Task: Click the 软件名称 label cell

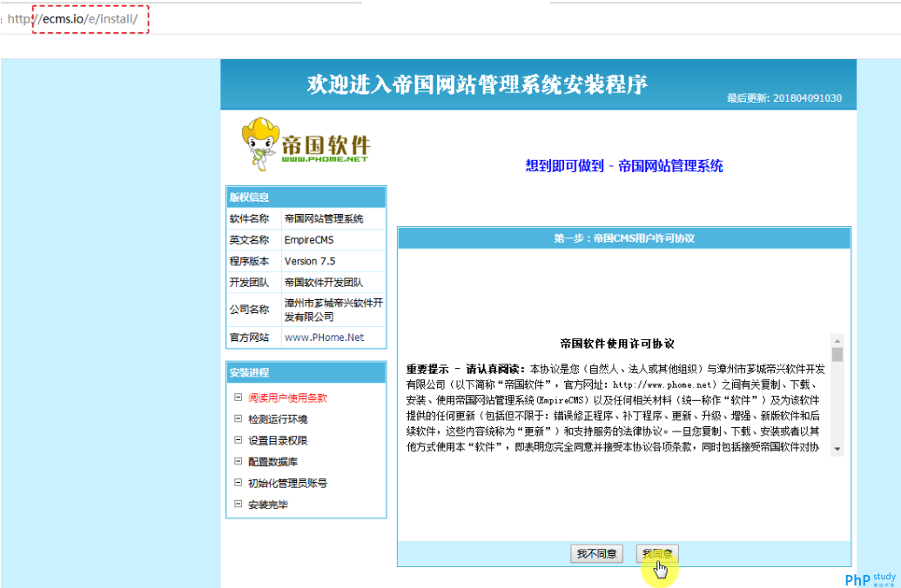Action: (254, 219)
